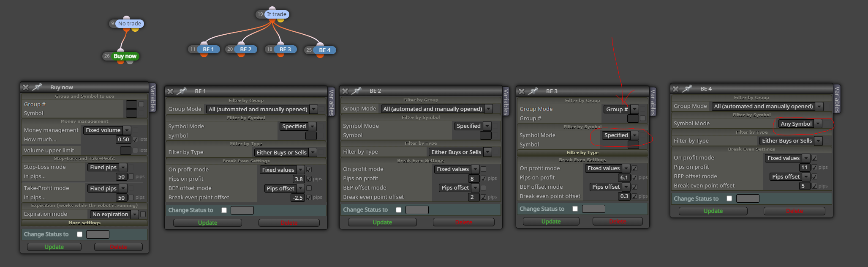Open Variables tab of BE 1 panel
Viewport: 868px width, 267px height.
point(332,102)
